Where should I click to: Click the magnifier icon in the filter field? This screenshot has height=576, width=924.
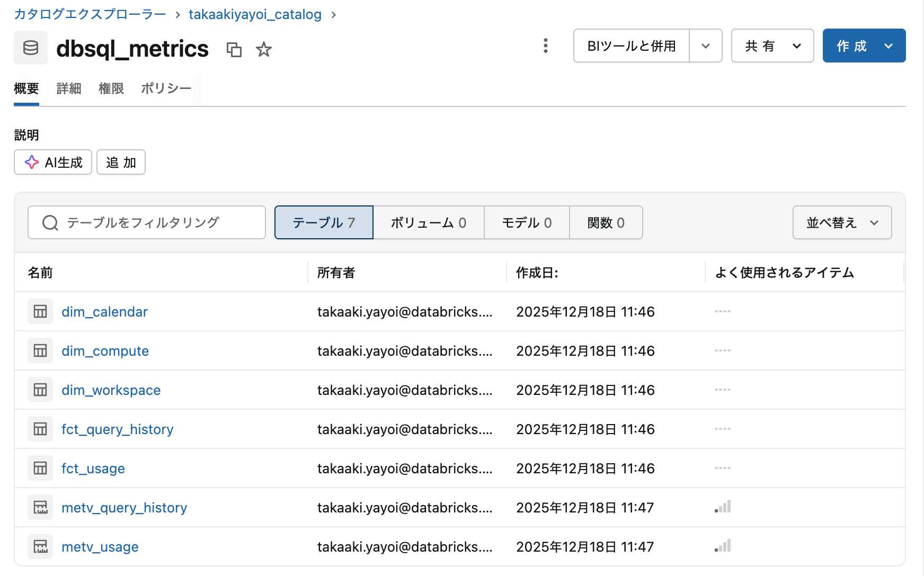pos(50,222)
